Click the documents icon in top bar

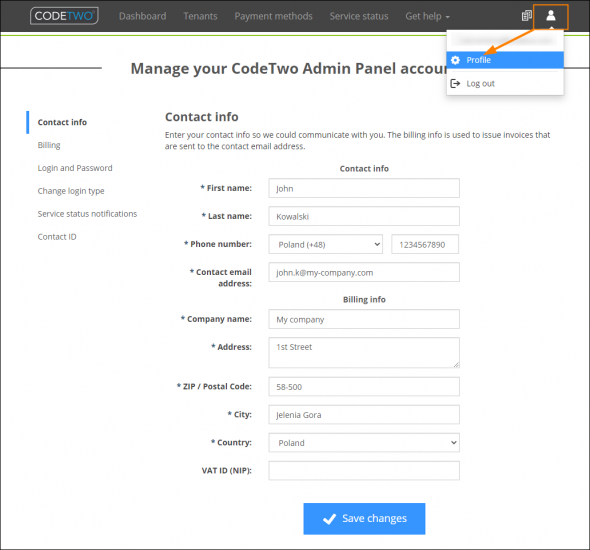(x=526, y=16)
